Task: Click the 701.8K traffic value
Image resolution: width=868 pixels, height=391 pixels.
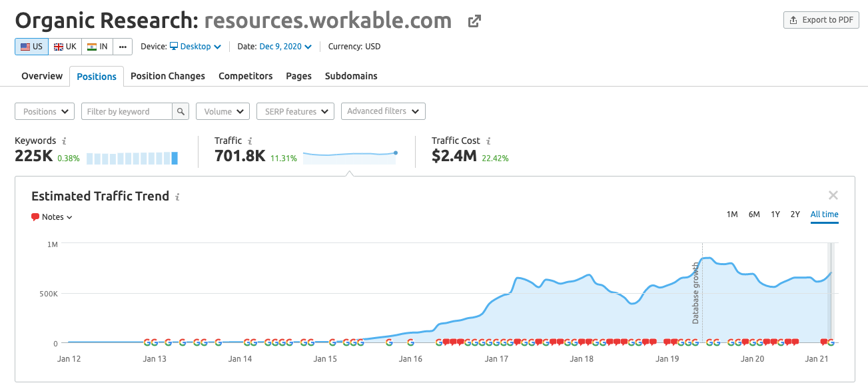Action: click(240, 157)
